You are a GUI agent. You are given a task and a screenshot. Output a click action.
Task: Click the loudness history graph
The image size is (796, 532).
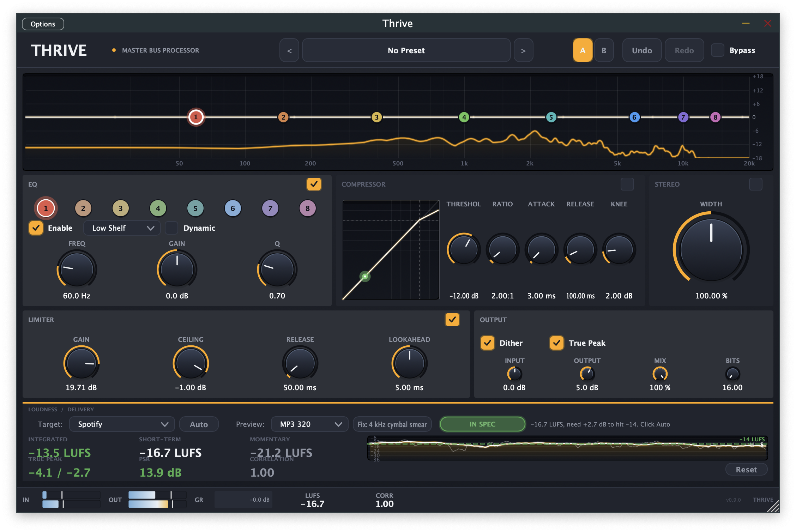tap(568, 448)
